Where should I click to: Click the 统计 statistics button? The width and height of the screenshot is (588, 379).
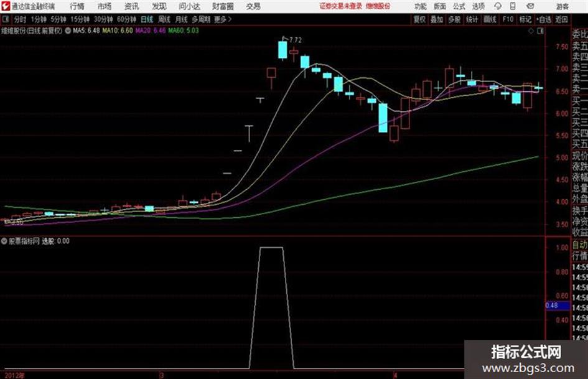472,19
